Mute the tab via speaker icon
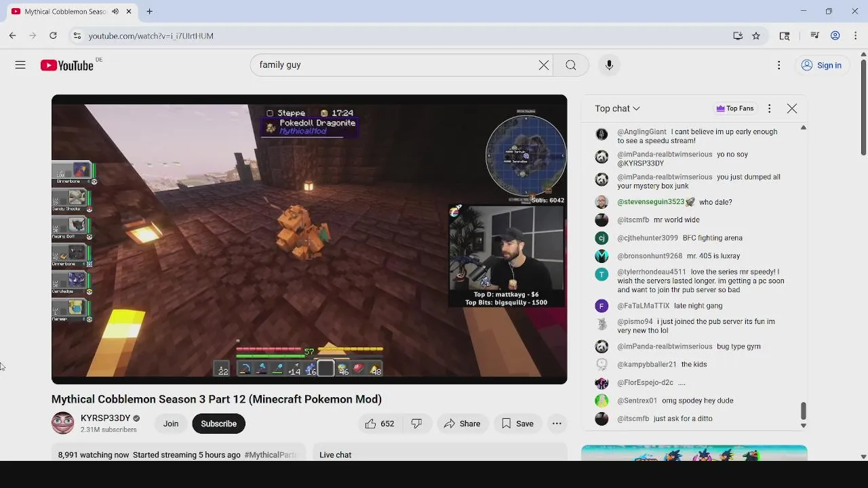The height and width of the screenshot is (488, 868). point(115,12)
